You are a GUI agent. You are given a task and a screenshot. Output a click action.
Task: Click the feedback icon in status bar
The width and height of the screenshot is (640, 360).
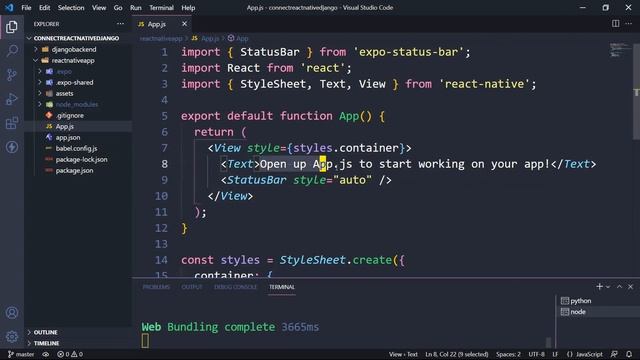[614, 354]
